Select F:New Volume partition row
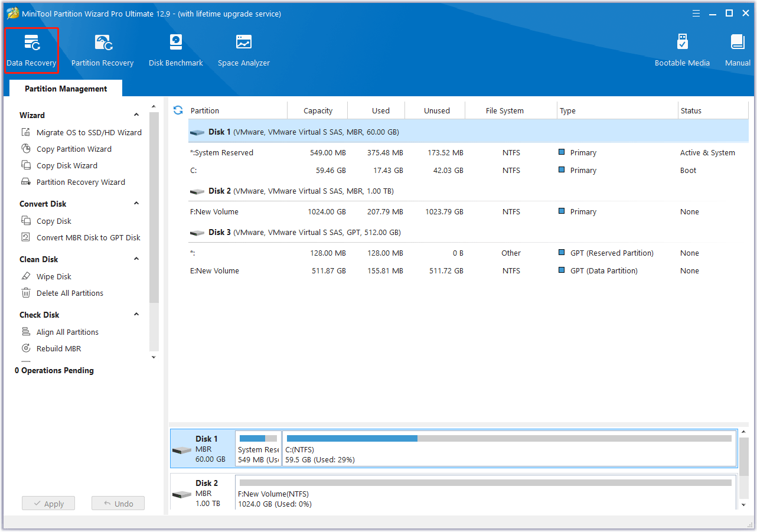 click(468, 211)
